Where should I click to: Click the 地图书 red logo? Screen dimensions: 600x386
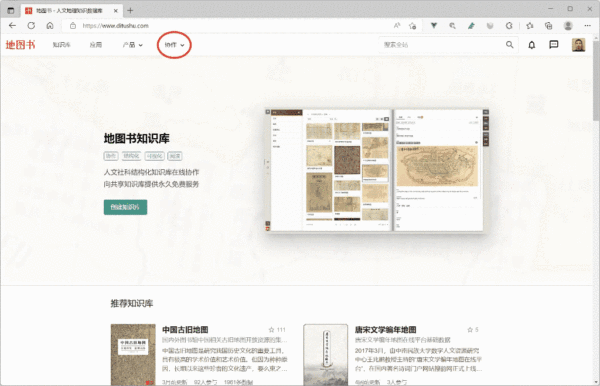[x=20, y=45]
